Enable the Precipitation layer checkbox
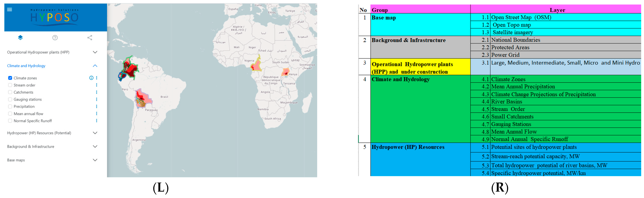The height and width of the screenshot is (198, 644). pyautogui.click(x=10, y=106)
